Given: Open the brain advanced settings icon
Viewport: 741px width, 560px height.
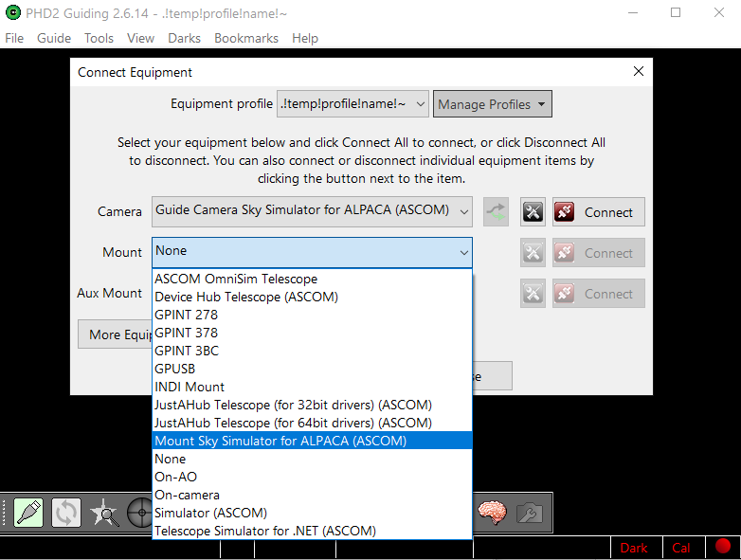Looking at the screenshot, I should (492, 513).
